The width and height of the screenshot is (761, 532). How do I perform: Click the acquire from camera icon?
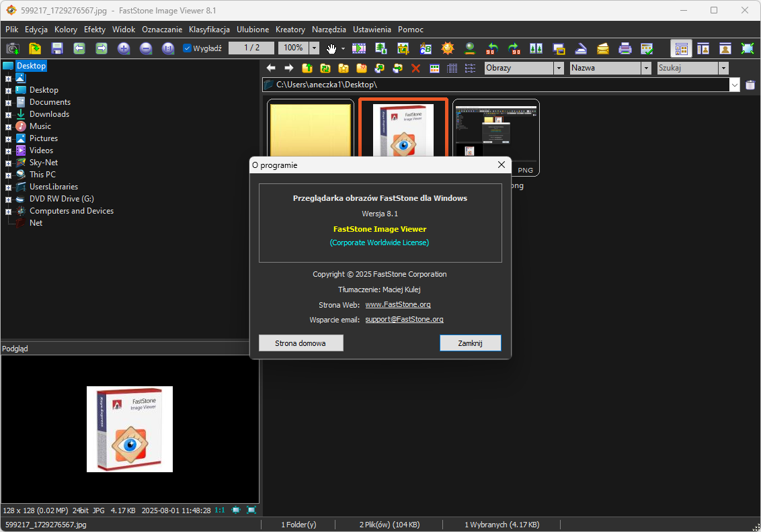pyautogui.click(x=13, y=48)
